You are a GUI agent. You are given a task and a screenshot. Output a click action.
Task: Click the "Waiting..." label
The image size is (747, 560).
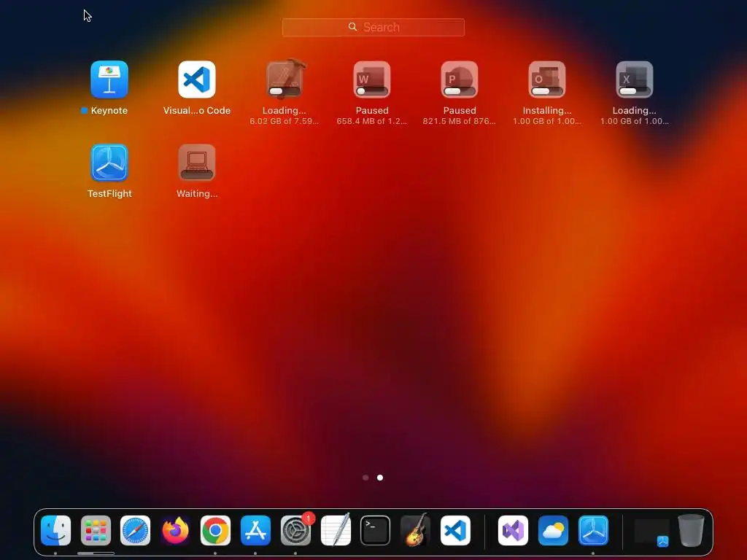coord(197,194)
